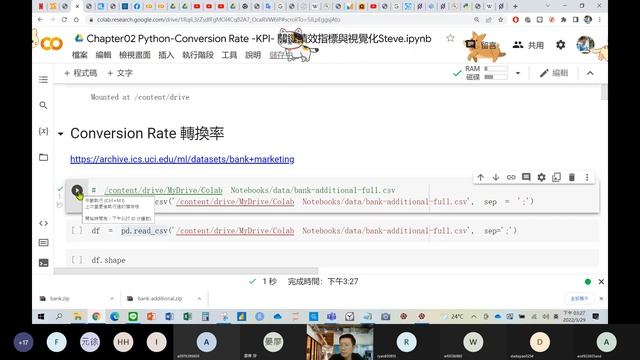640x360 pixels.
Task: Show hidden system tray icons
Action: (x=473, y=316)
